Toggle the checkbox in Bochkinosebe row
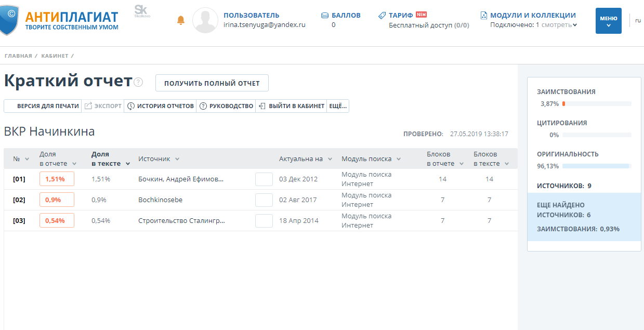The height and width of the screenshot is (330, 644). coord(264,200)
